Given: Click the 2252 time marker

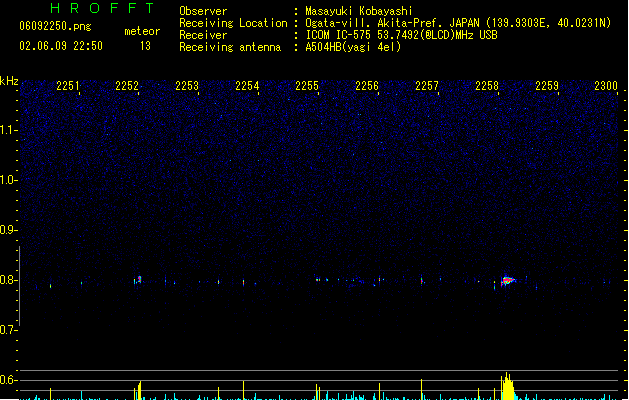Looking at the screenshot, I should pos(127,86).
